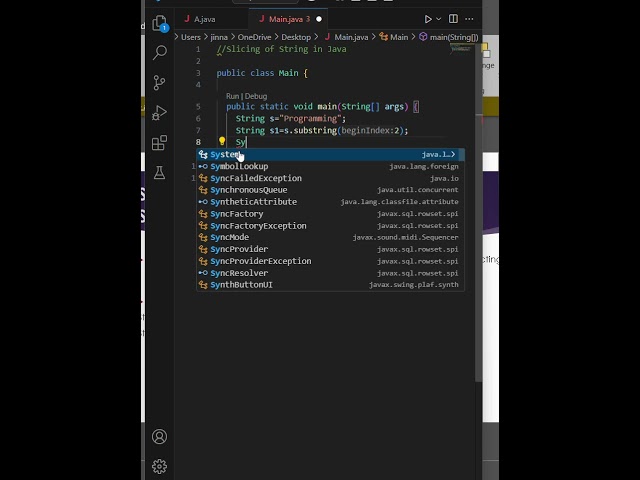Choose SyncFactory suggestion

(330, 213)
